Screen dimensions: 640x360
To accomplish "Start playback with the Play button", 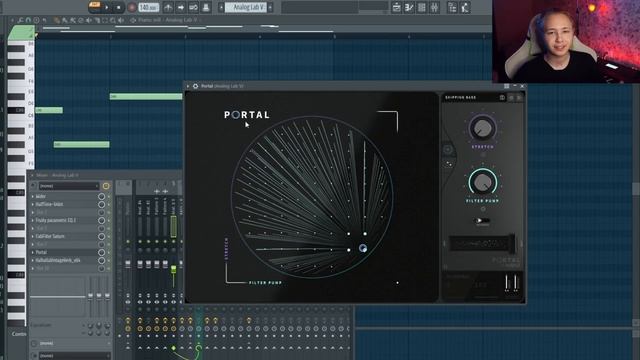I will point(107,7).
